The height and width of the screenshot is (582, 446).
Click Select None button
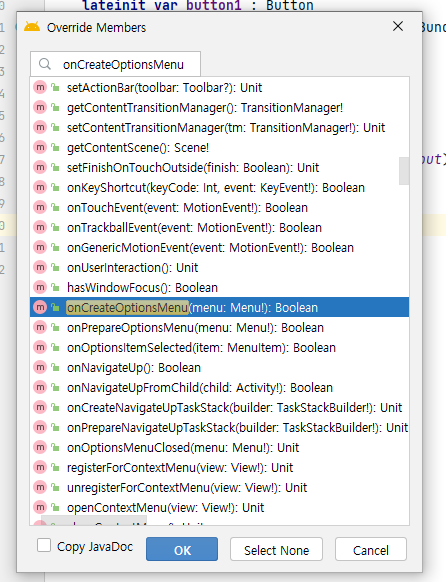276,549
